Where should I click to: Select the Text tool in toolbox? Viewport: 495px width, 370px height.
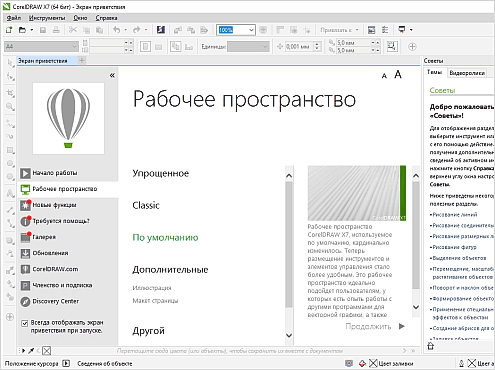10,193
